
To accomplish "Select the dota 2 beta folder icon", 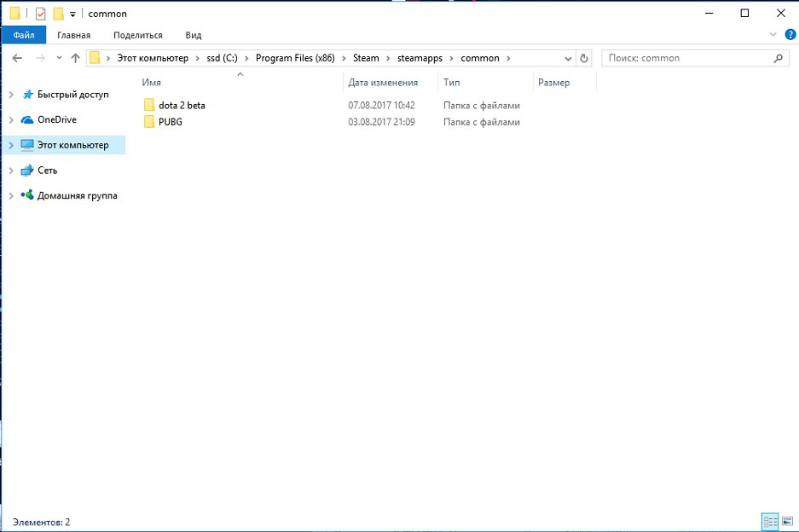I will click(148, 105).
